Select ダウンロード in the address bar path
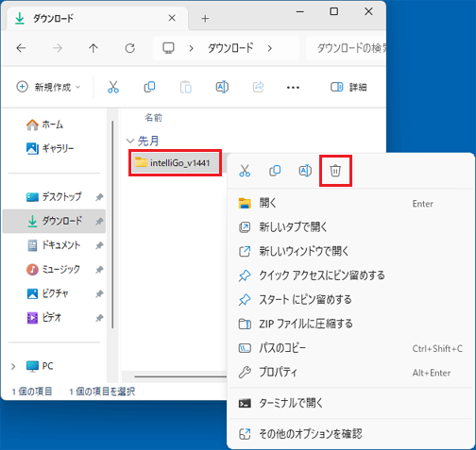 click(x=230, y=48)
